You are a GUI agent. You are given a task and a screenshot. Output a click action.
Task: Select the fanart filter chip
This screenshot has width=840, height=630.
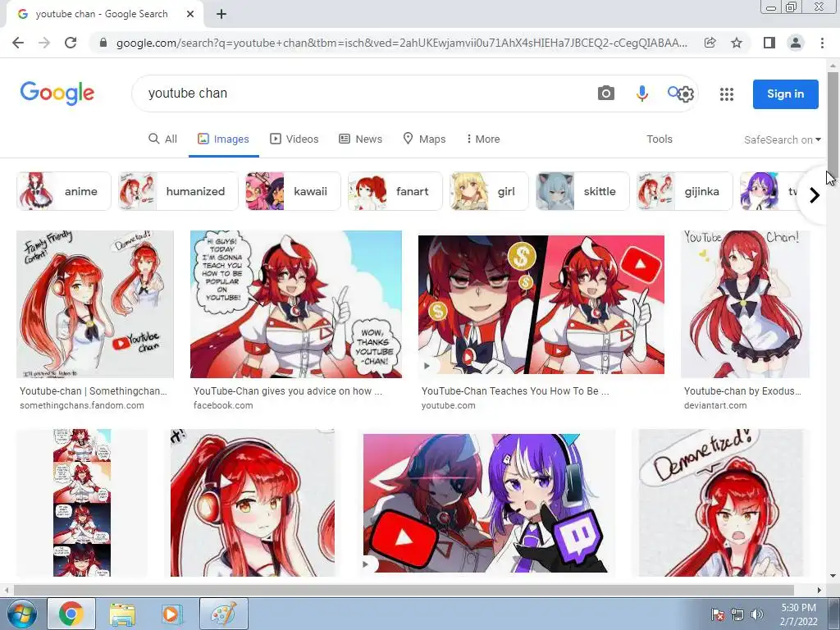(395, 191)
